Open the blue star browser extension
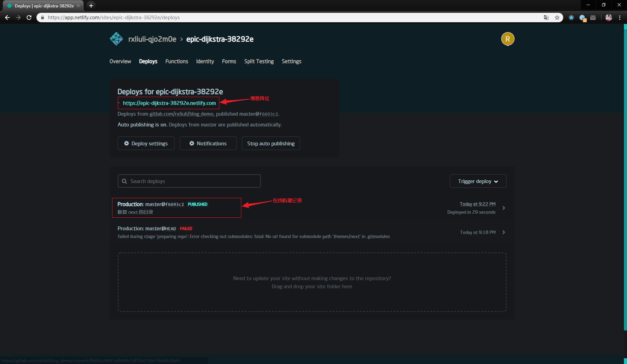 571,18
